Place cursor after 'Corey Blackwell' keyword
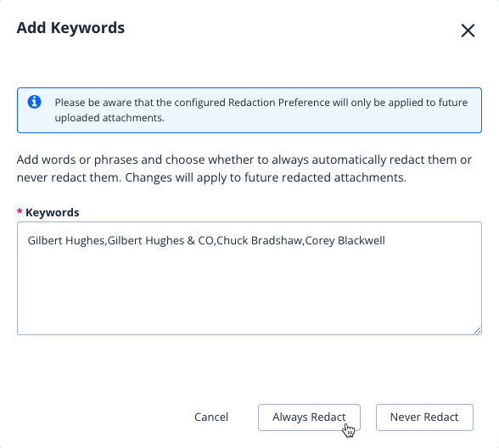The width and height of the screenshot is (499, 448). [x=385, y=241]
